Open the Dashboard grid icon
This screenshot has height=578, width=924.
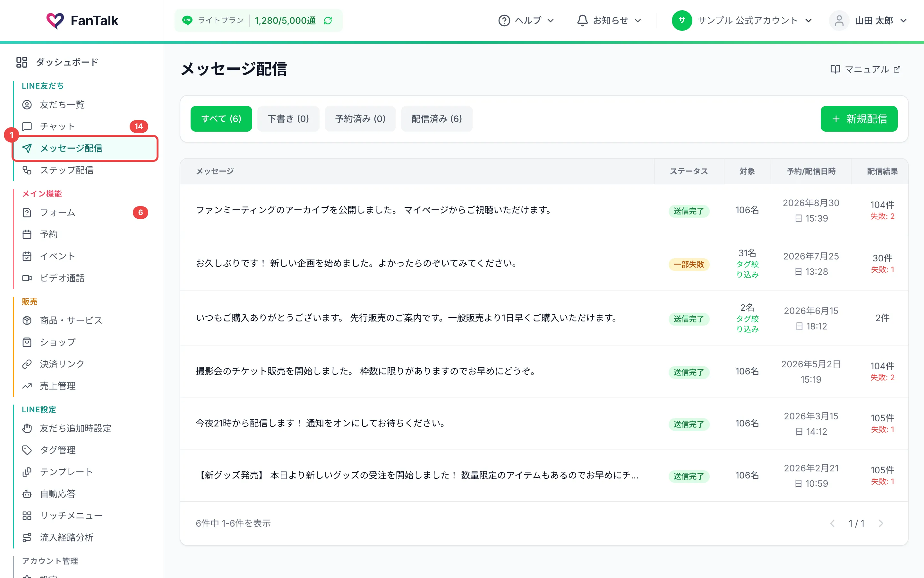pos(22,62)
